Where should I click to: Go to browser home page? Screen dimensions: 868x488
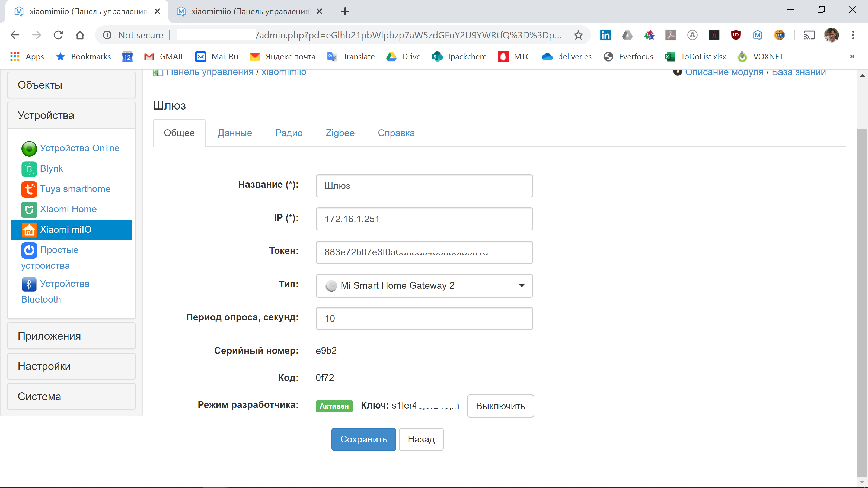(x=80, y=35)
